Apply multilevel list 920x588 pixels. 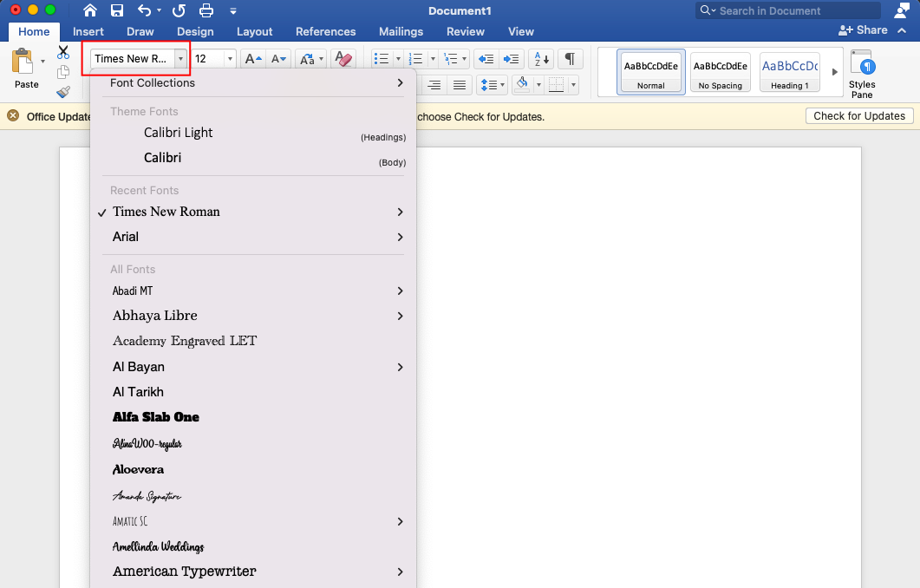(x=451, y=59)
